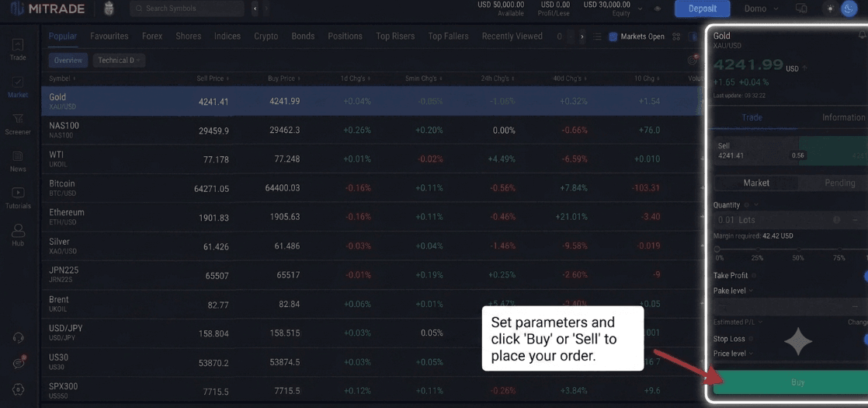Open chat messages icon with notification
This screenshot has width=868, height=408.
(x=18, y=363)
